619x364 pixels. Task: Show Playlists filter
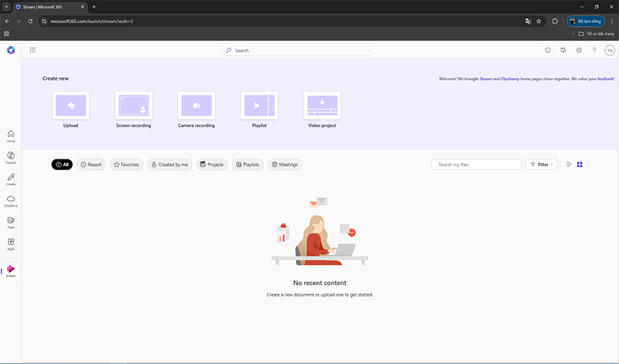pos(248,165)
